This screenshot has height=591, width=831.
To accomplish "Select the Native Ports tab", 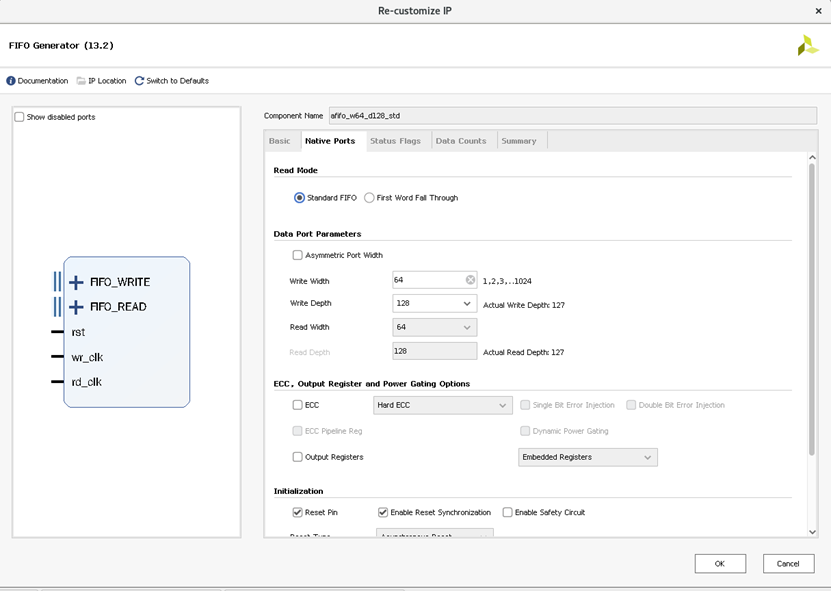I will [330, 141].
